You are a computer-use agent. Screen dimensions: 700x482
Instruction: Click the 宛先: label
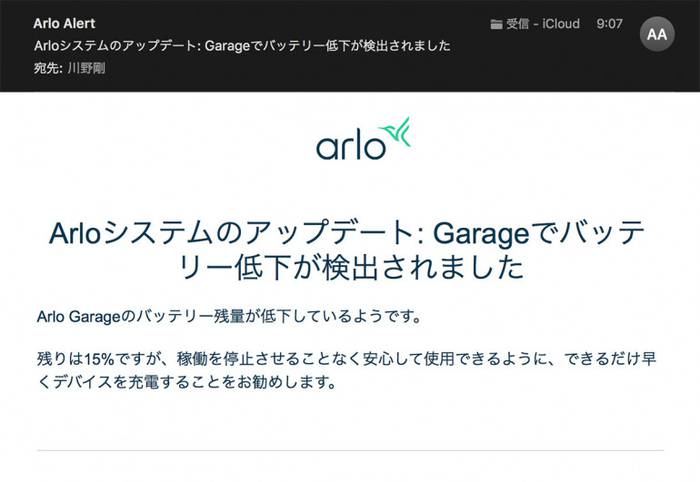pos(49,68)
